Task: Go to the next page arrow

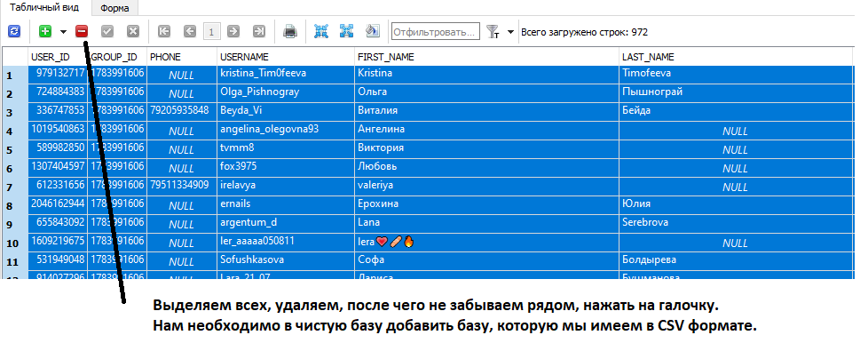Action: coord(233,31)
